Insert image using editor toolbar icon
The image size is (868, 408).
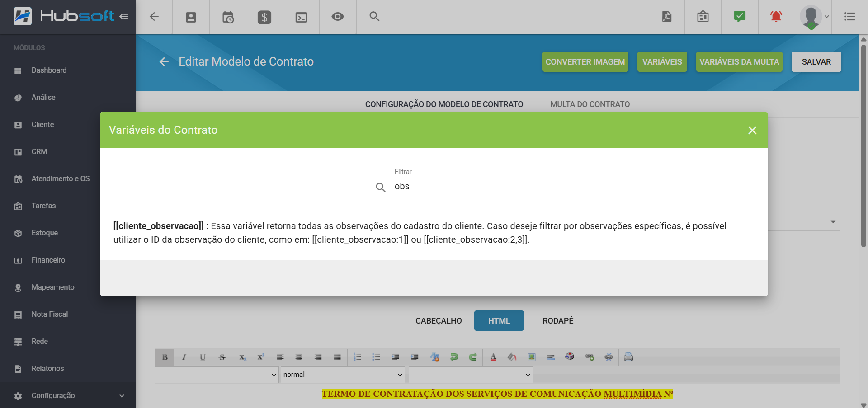tap(532, 357)
